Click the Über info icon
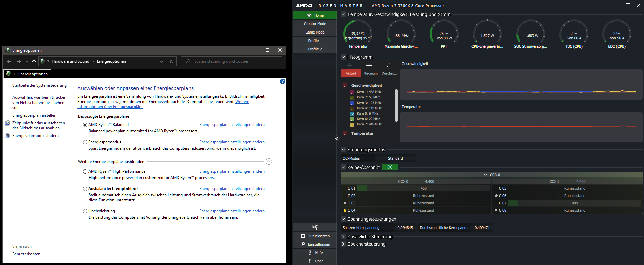The image size is (644, 265). [310, 261]
